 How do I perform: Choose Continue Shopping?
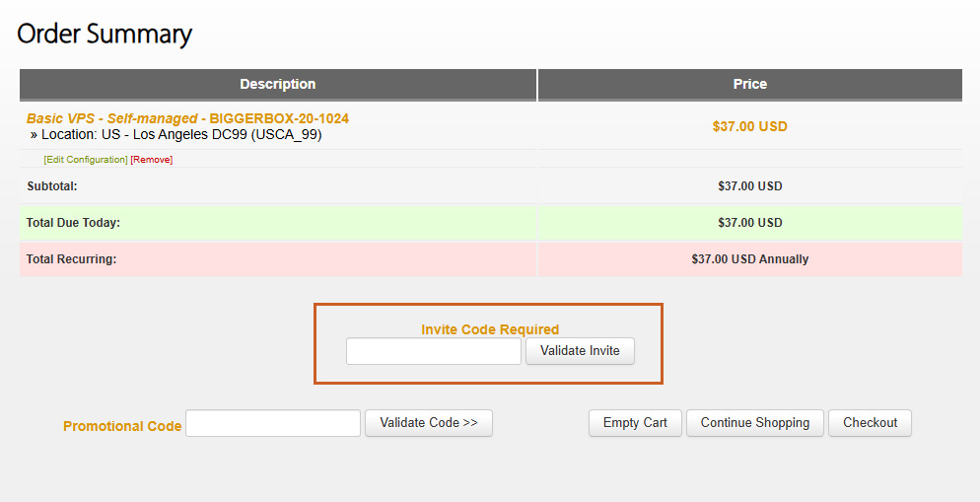click(755, 423)
